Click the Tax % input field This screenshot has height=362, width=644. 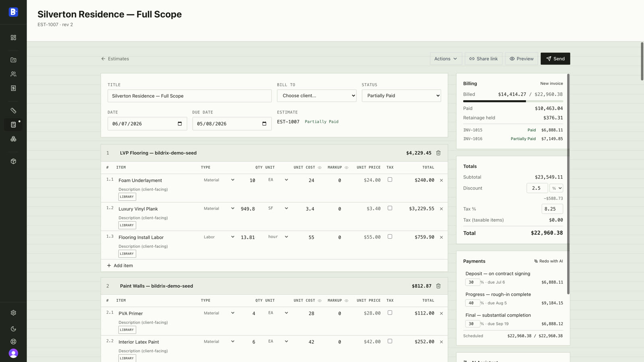click(552, 209)
